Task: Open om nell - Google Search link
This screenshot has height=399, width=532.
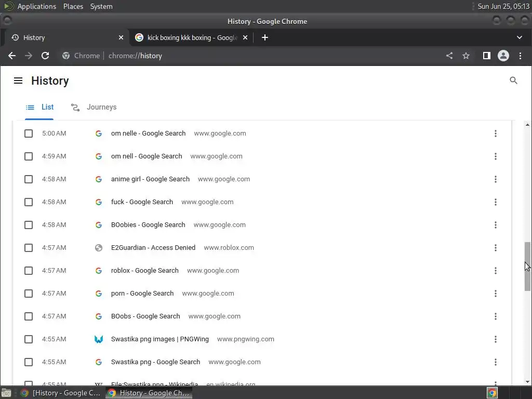Action: tap(147, 156)
